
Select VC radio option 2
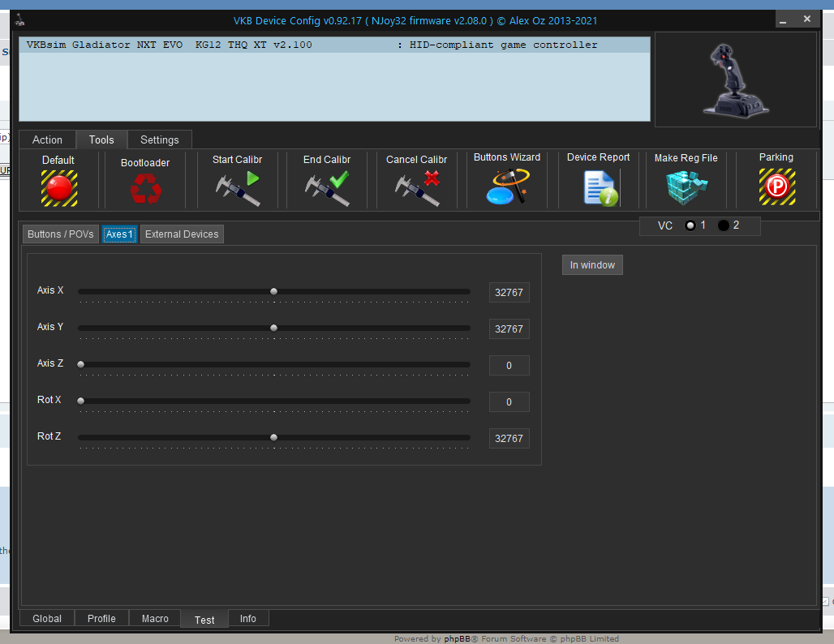click(x=724, y=225)
